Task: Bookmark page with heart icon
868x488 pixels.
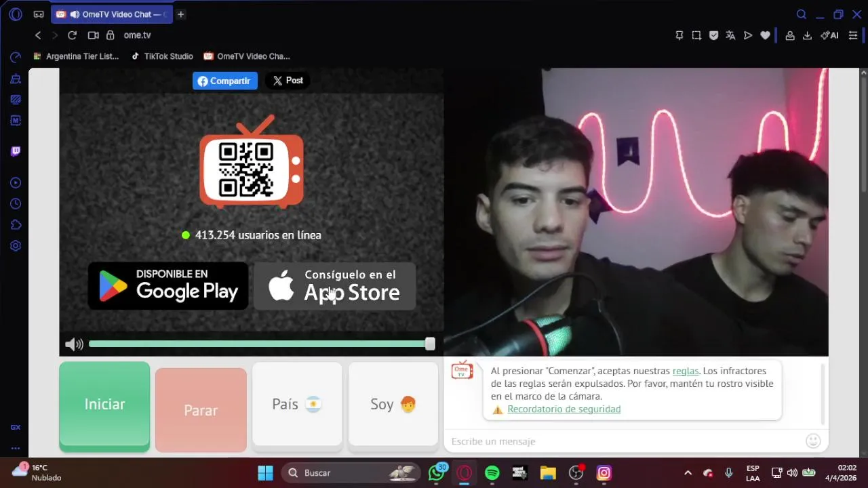Action: (x=765, y=35)
